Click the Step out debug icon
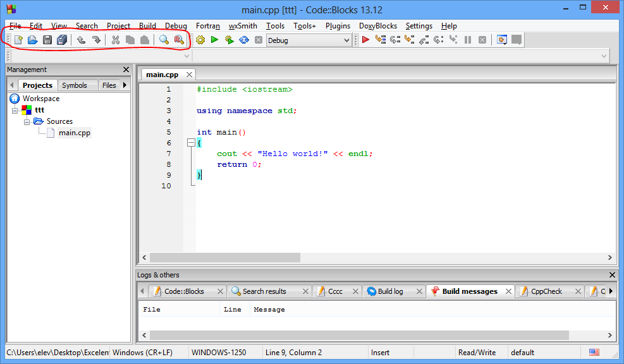The width and height of the screenshot is (624, 364). pos(424,40)
